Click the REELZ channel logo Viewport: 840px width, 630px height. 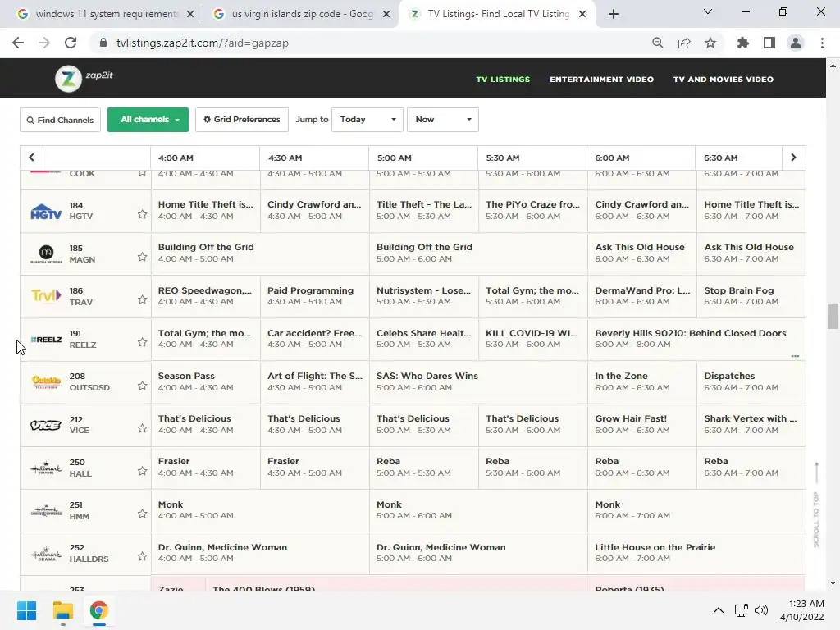click(x=46, y=340)
